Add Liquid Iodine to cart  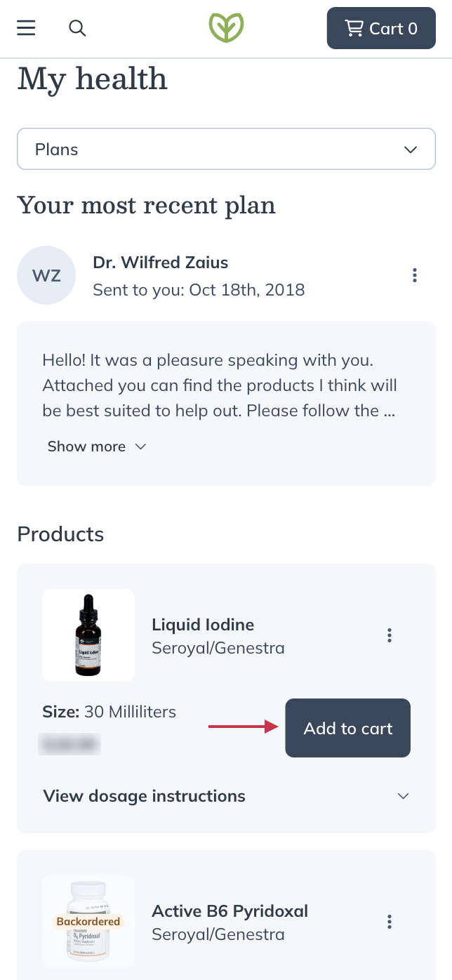[x=347, y=728]
